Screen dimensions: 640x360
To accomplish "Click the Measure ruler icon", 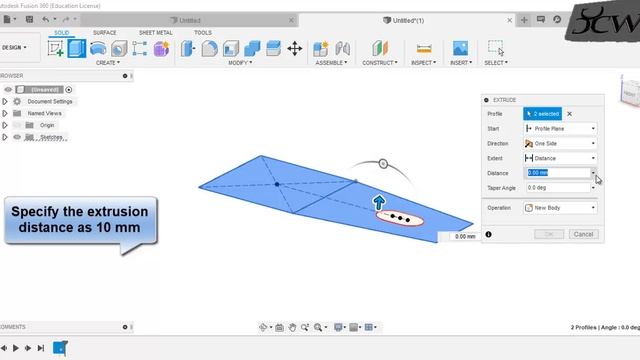I will 424,49.
